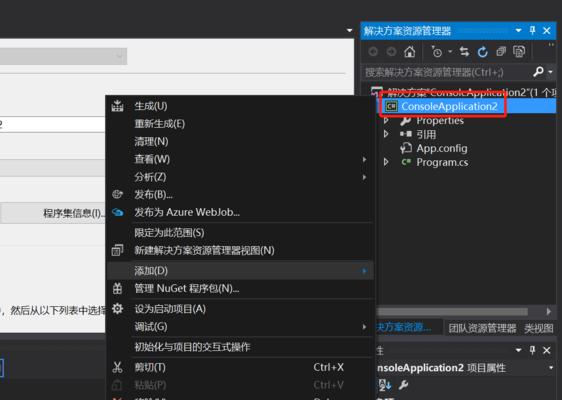This screenshot has width=562, height=400.
Task: Expand the 引用 references node
Action: click(386, 134)
